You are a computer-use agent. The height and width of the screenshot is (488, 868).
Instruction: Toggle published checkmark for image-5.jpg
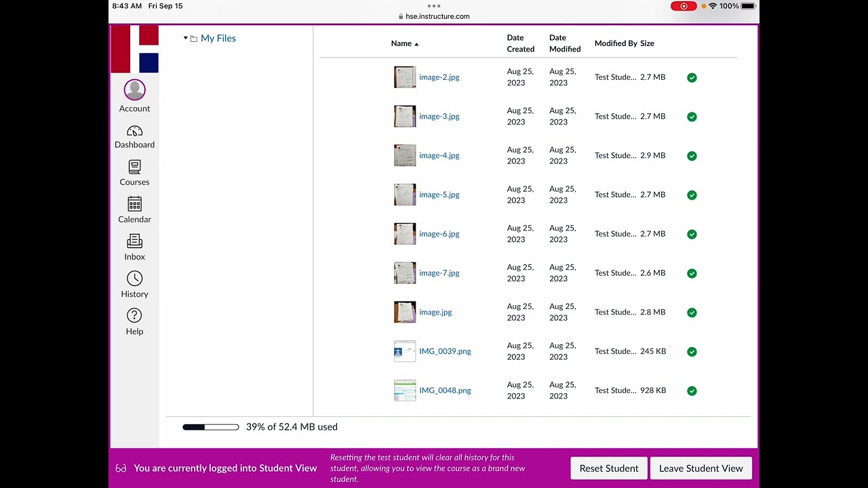(x=692, y=195)
